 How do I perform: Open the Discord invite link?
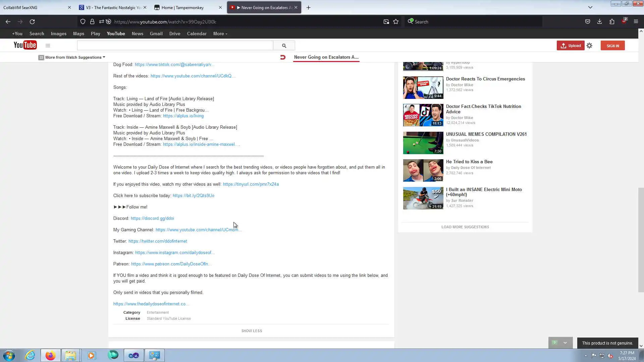[152, 219]
